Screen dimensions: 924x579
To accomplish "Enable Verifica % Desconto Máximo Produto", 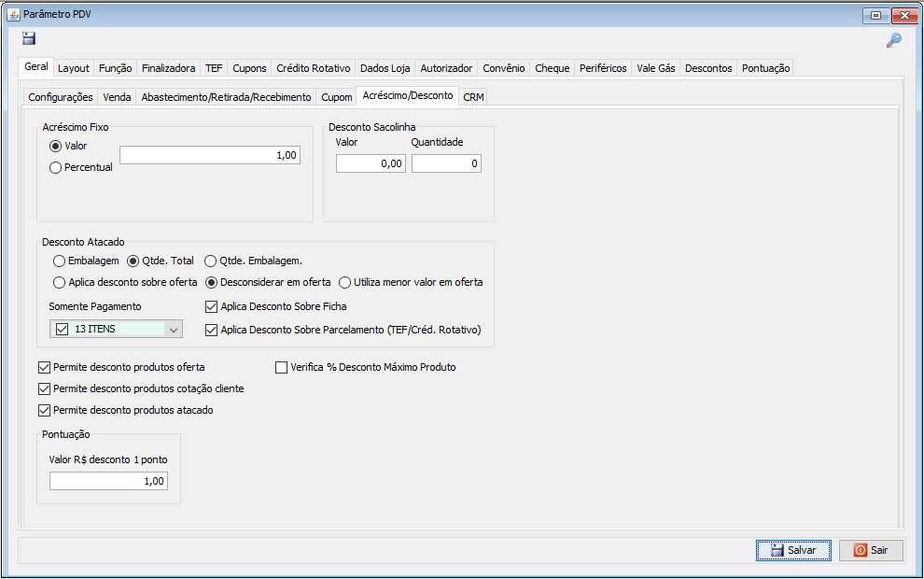I will coord(282,367).
